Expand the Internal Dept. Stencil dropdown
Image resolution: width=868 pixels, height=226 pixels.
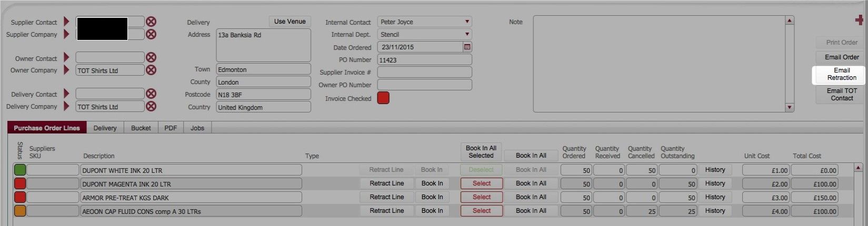(424, 35)
